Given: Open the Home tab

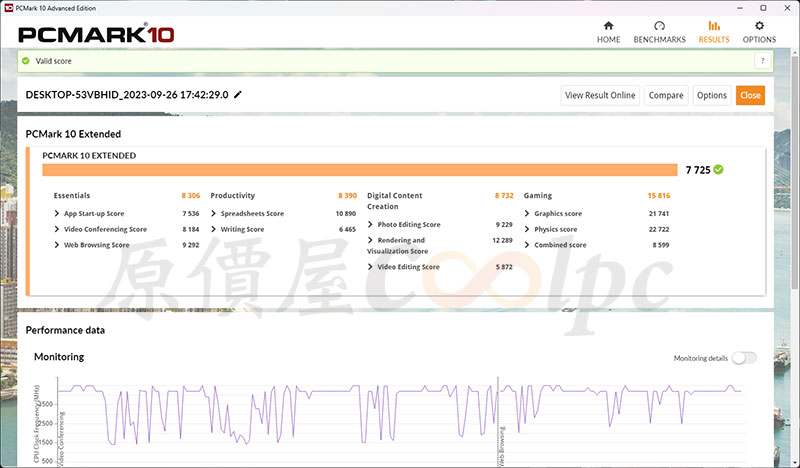Looking at the screenshot, I should (x=608, y=32).
